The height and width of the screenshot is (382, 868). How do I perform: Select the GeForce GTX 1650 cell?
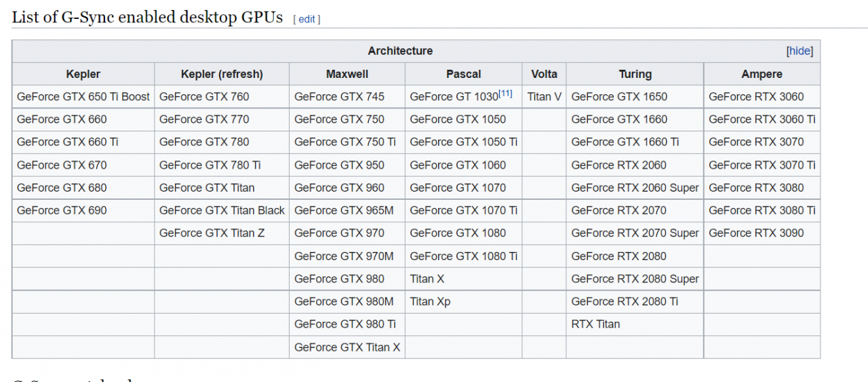[x=635, y=96]
